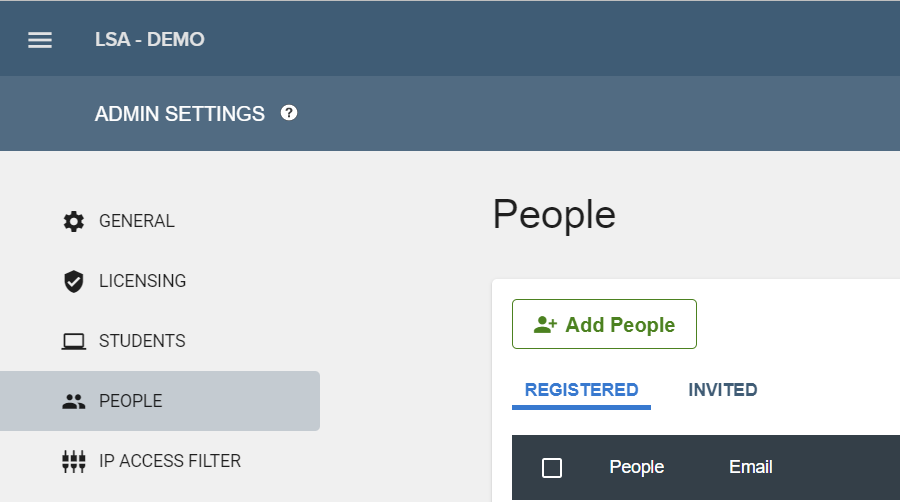900x502 pixels.
Task: Click the IP Access Filter icon
Action: [x=73, y=461]
